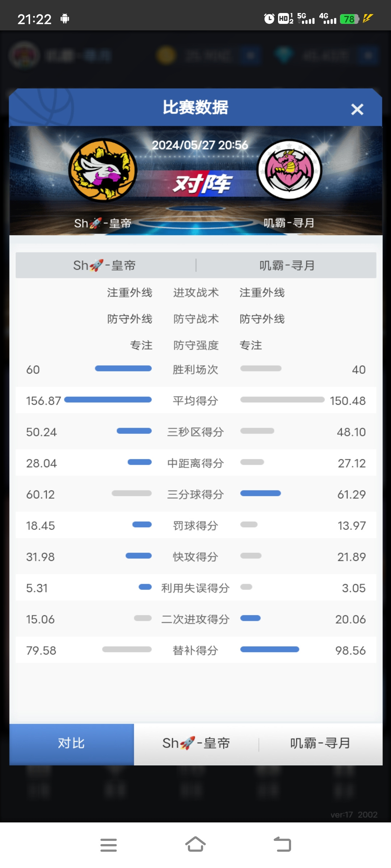Tap the blue 平均得分 bar for 156.87

pos(108,400)
